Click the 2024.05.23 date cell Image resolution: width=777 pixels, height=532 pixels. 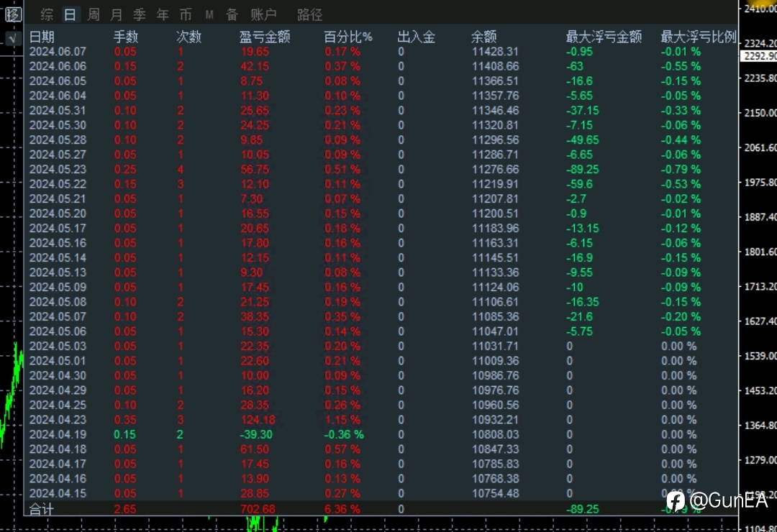coord(58,170)
